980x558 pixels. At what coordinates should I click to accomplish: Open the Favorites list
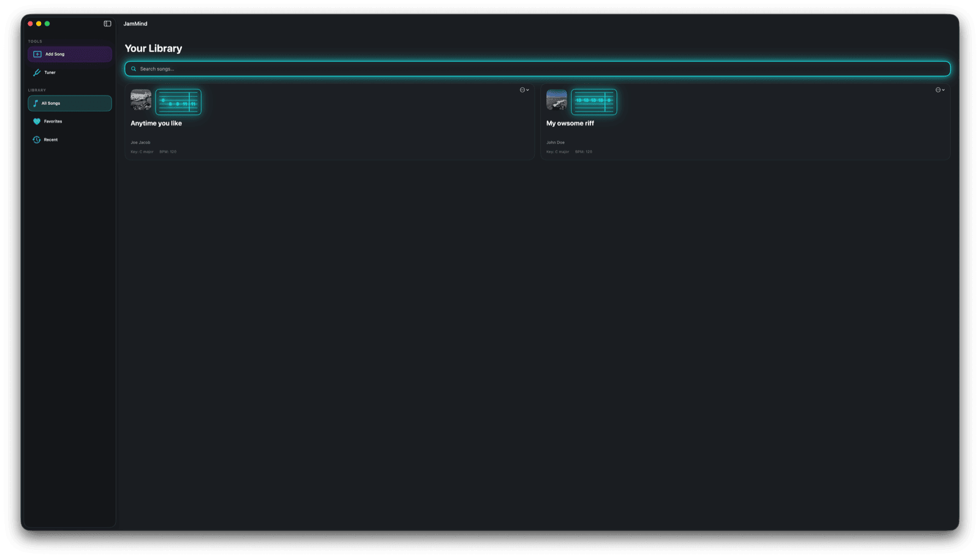[x=70, y=121]
